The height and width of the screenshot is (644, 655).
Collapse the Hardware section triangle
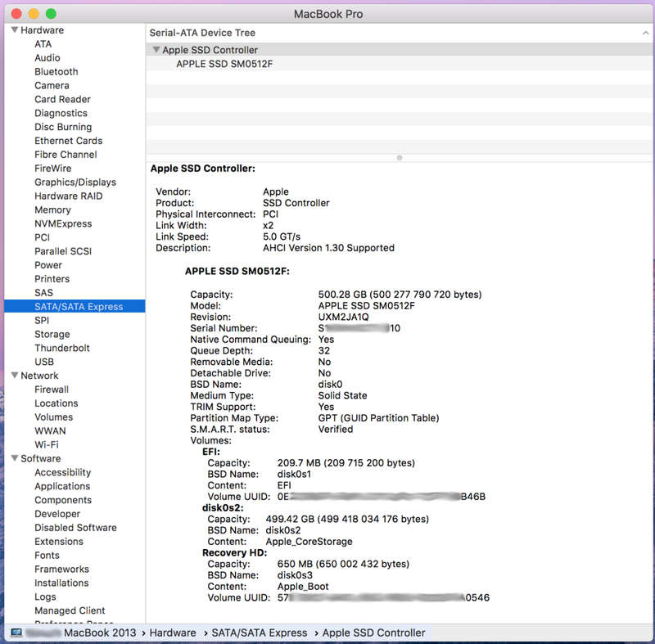[15, 29]
